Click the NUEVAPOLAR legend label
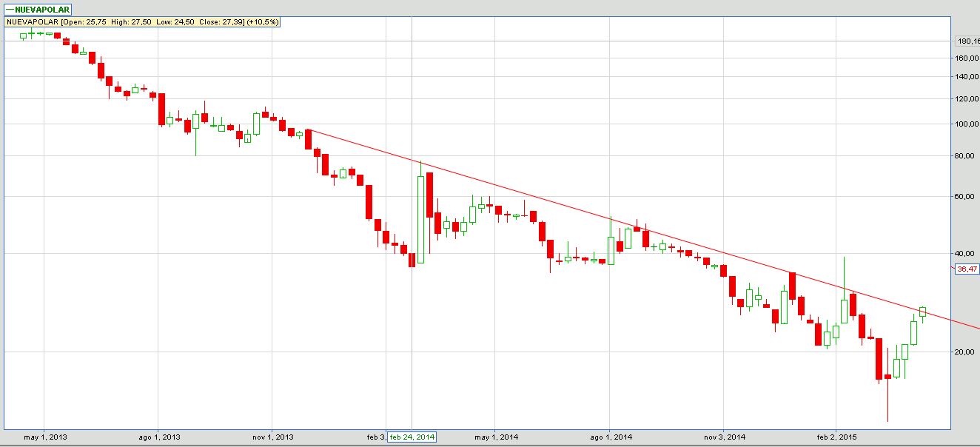The image size is (980, 447). [37, 10]
